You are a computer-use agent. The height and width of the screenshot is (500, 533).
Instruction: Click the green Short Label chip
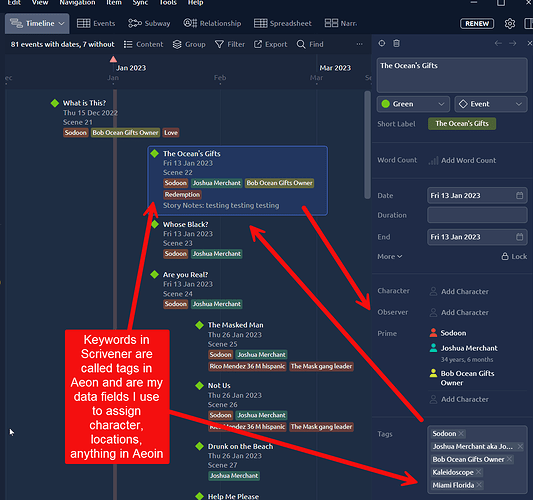coord(462,124)
